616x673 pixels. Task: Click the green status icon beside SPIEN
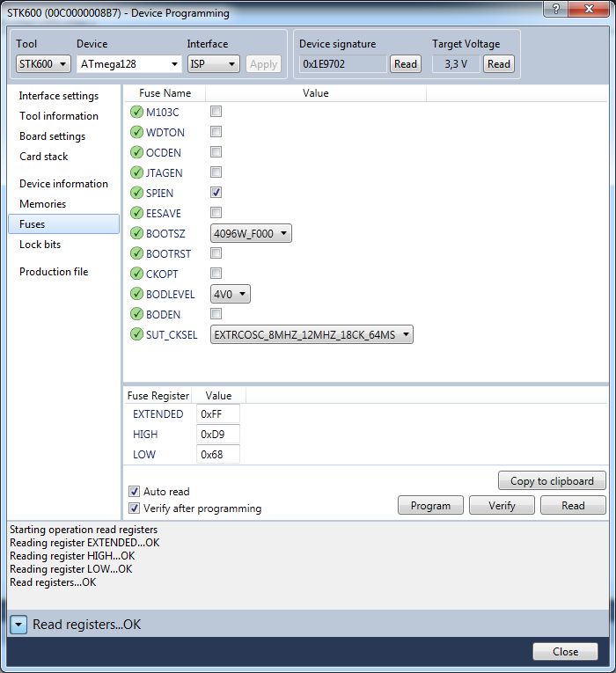coord(136,193)
